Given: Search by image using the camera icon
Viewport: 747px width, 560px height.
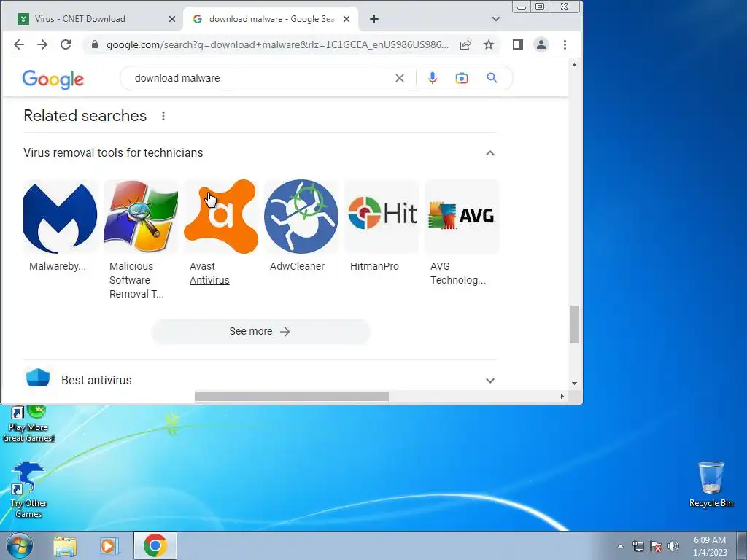Looking at the screenshot, I should pos(462,78).
